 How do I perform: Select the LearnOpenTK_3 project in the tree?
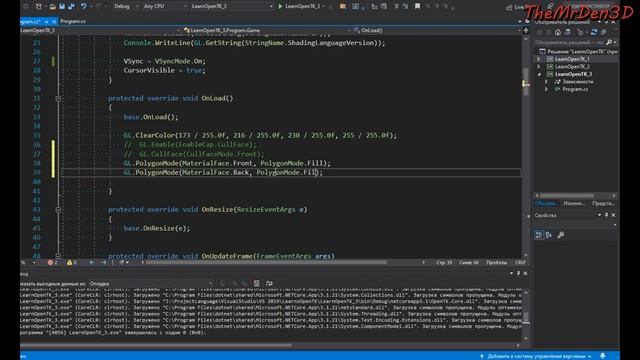(x=573, y=74)
